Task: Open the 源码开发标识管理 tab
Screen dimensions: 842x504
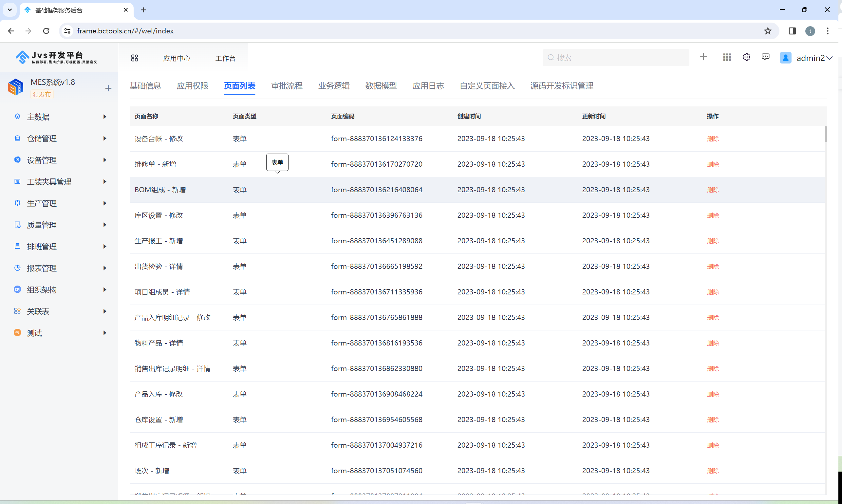Action: tap(562, 86)
